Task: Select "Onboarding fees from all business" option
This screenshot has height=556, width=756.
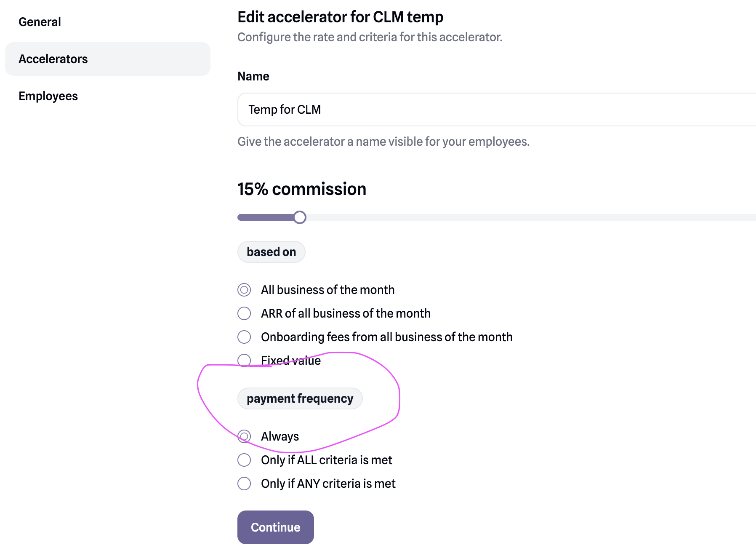Action: pyautogui.click(x=244, y=337)
